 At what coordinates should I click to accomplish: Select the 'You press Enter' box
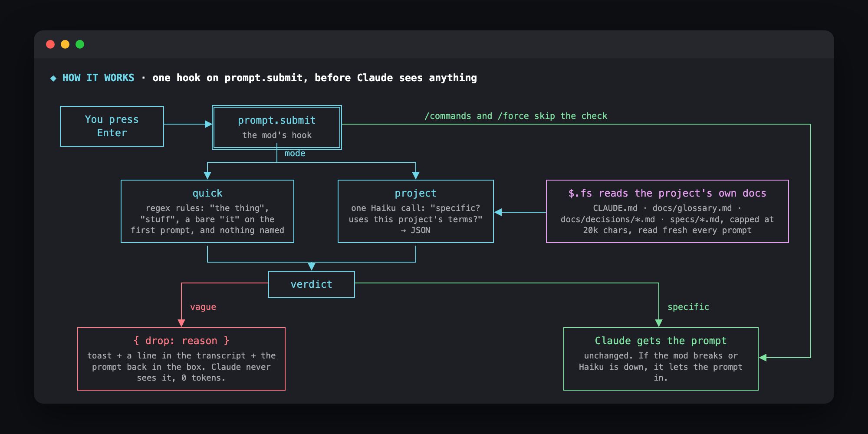pyautogui.click(x=112, y=126)
